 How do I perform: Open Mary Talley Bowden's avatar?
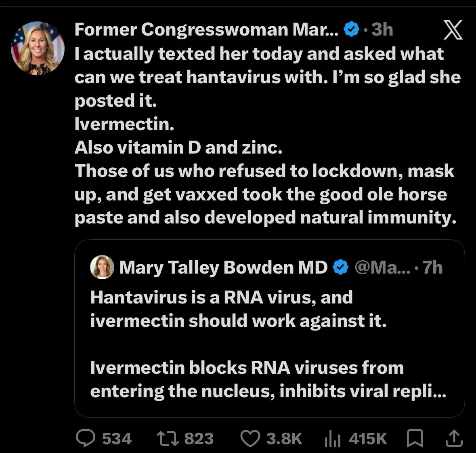[102, 267]
